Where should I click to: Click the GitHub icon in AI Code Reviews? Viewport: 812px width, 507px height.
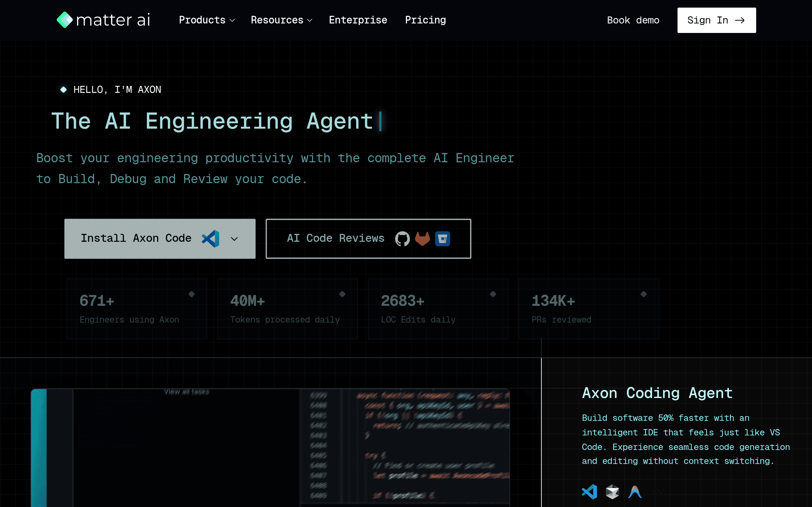click(x=402, y=239)
